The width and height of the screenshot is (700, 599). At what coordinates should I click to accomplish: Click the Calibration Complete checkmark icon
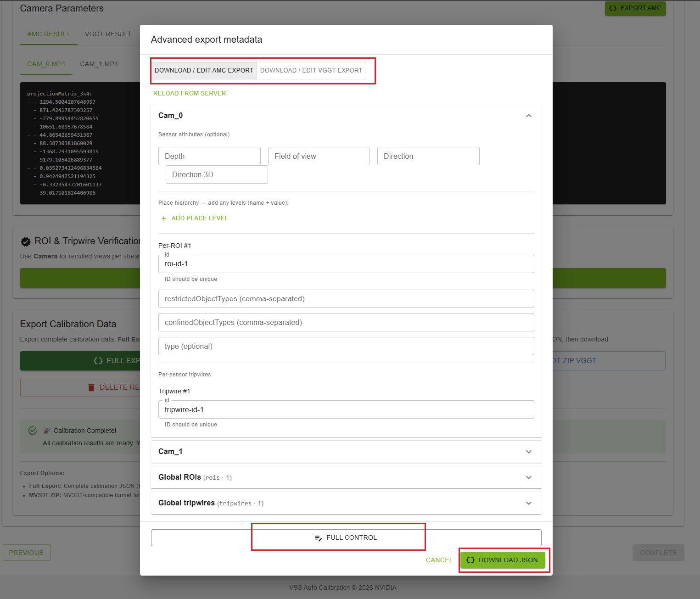(x=33, y=431)
